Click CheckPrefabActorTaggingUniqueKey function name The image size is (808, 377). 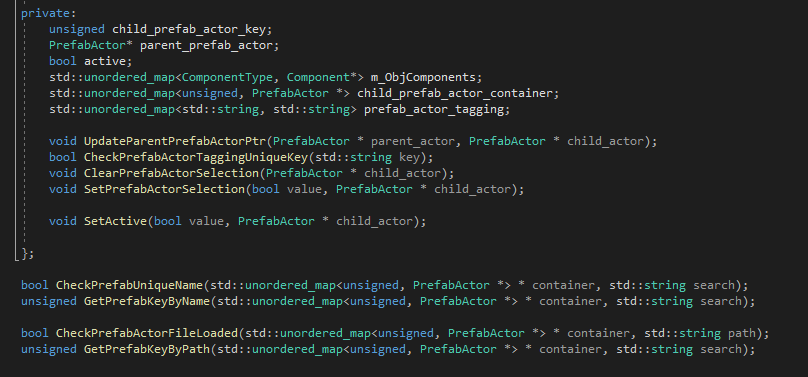pos(195,157)
